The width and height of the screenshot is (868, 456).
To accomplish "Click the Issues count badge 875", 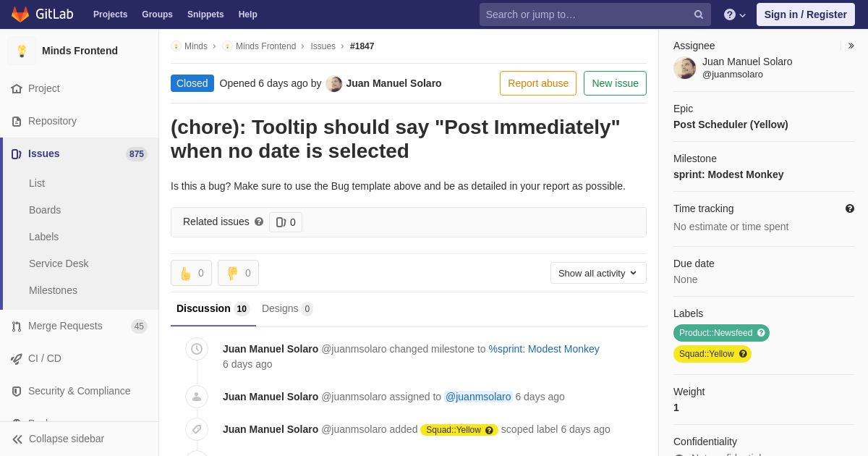I will click(137, 153).
